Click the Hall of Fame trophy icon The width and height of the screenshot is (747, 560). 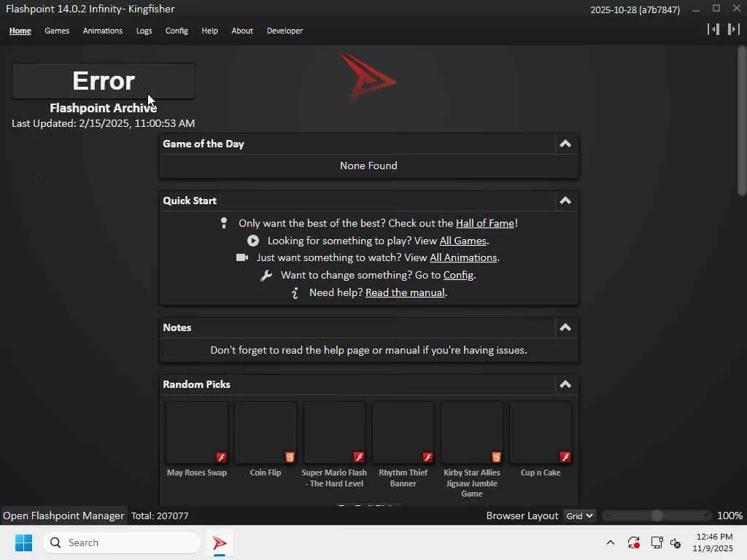[x=224, y=223]
